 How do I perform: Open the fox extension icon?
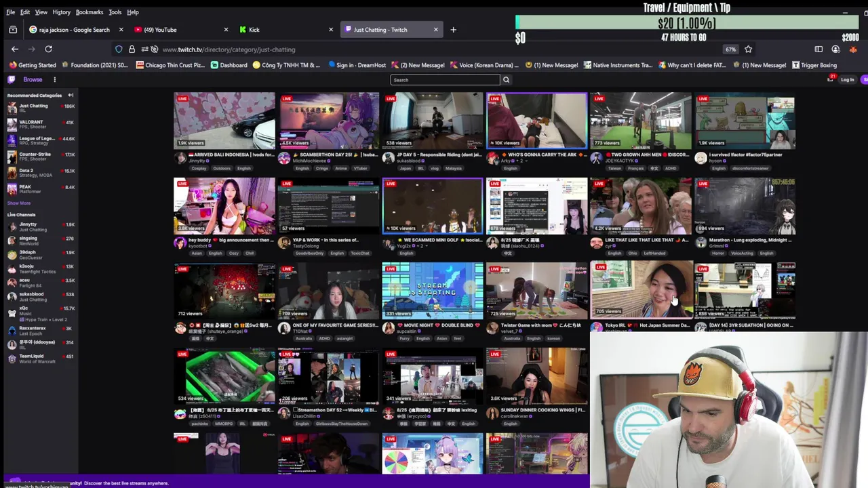[854, 49]
